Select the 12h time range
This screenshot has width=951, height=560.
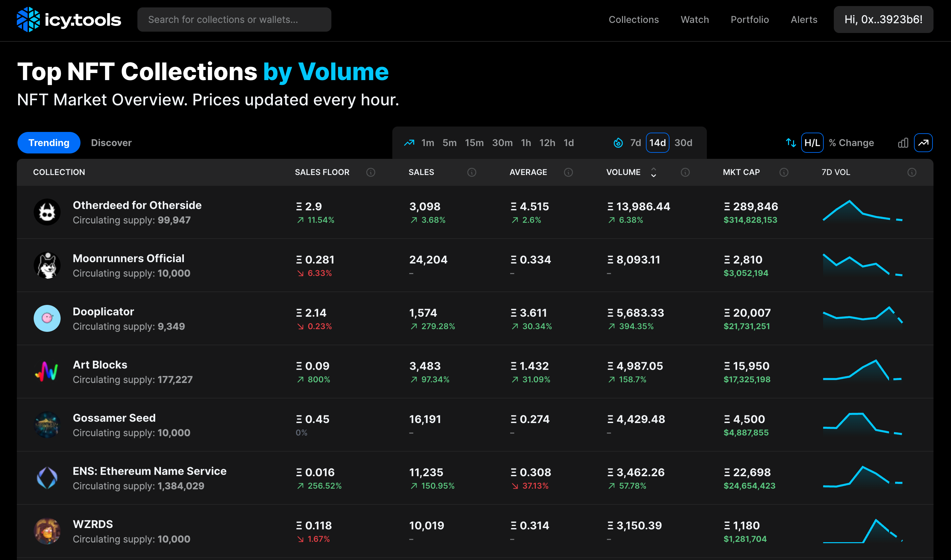(x=547, y=143)
